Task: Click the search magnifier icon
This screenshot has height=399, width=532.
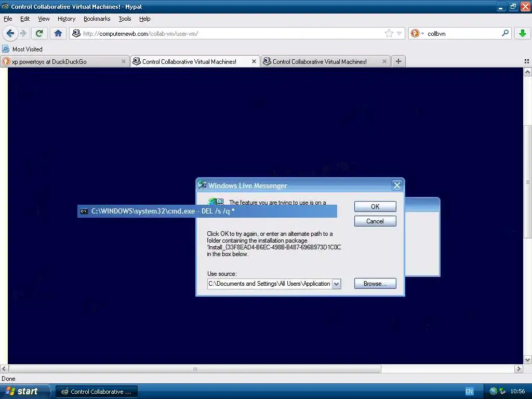Action: point(505,33)
